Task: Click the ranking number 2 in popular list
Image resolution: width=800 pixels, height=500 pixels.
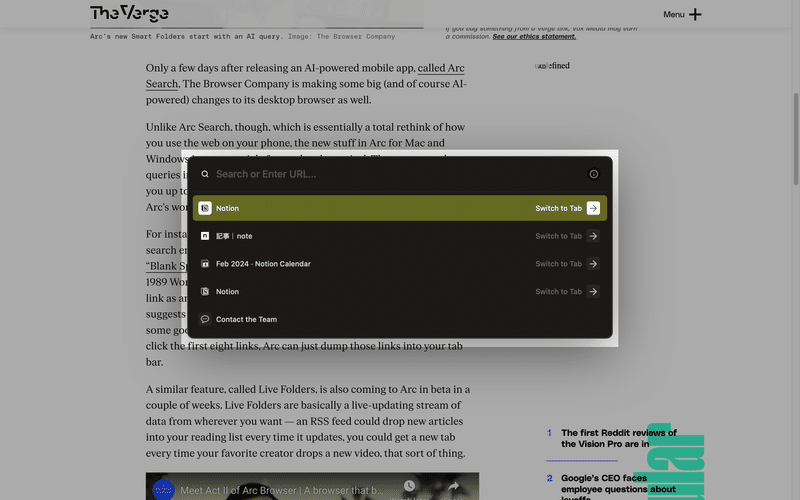Action: (x=549, y=478)
